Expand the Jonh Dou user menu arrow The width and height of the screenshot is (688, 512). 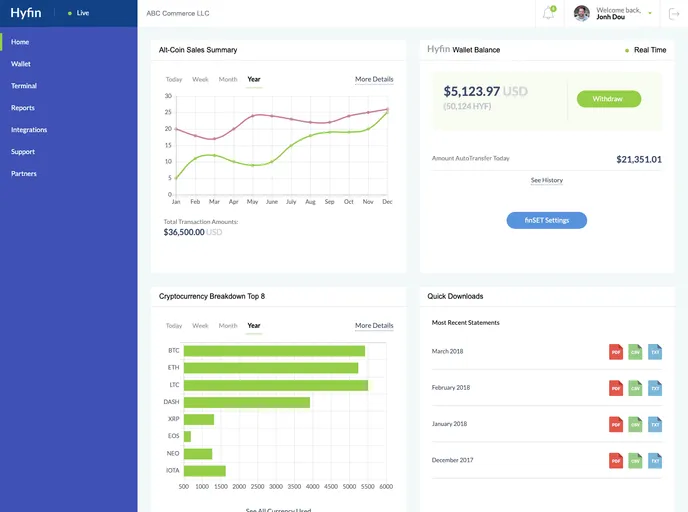click(650, 14)
